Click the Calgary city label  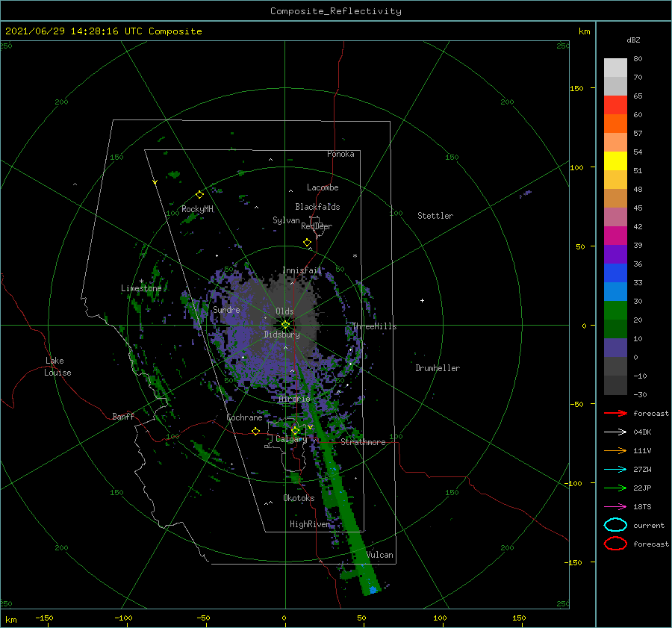coord(291,439)
